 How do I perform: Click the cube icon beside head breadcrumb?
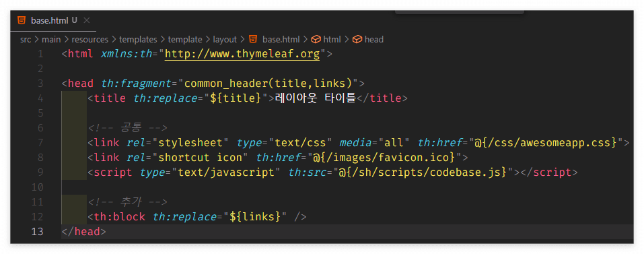tap(357, 40)
